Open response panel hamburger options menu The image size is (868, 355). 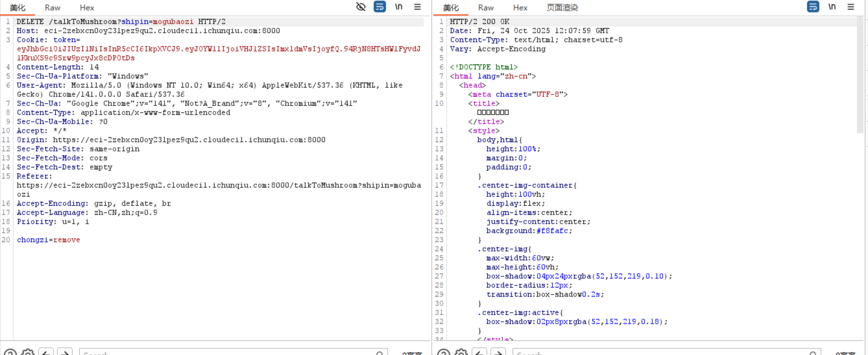[851, 7]
